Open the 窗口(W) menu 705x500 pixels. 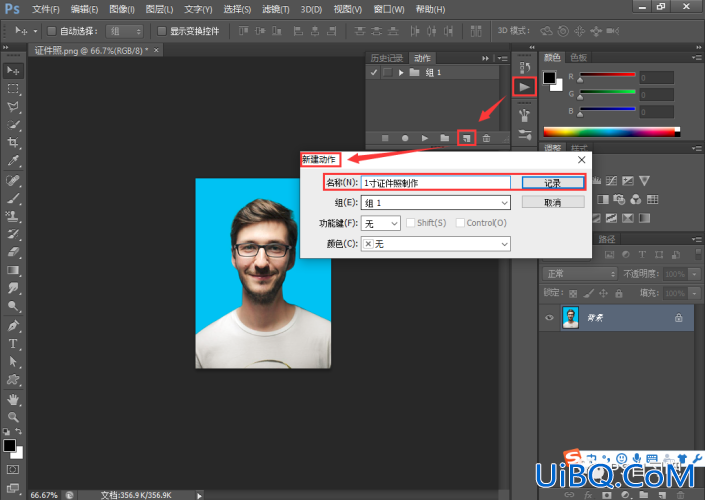click(x=389, y=9)
